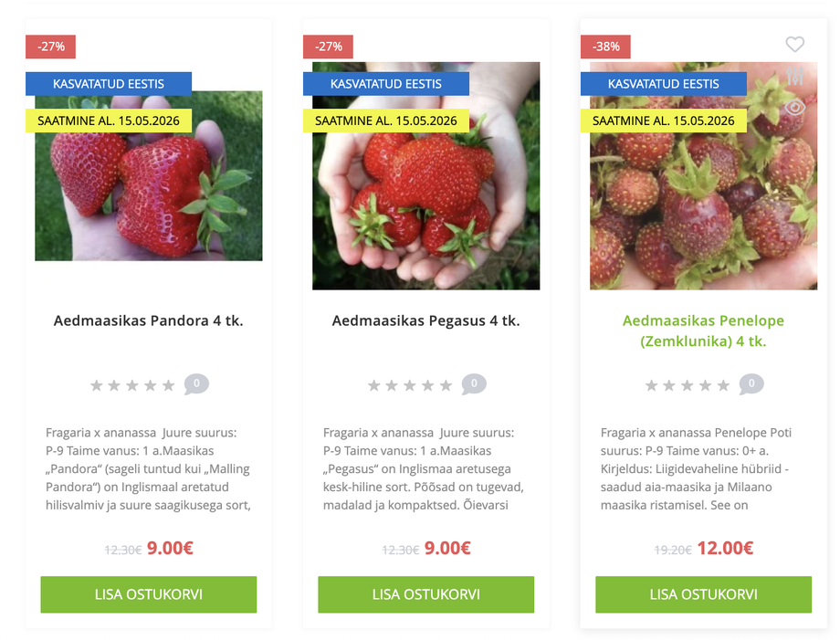Click Kasvatatud Eestis label on Pegasus
This screenshot has height=640, width=840.
(385, 84)
